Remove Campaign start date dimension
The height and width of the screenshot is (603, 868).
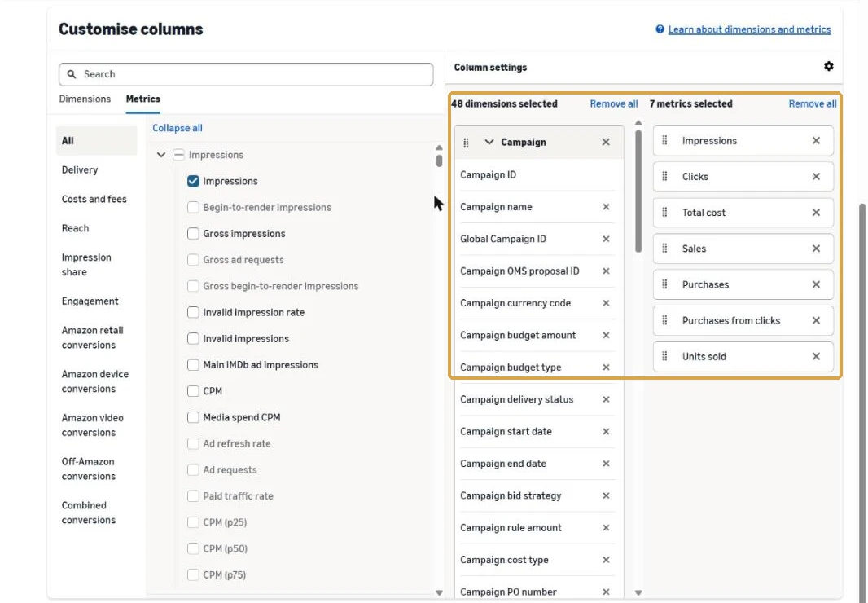pyautogui.click(x=606, y=432)
